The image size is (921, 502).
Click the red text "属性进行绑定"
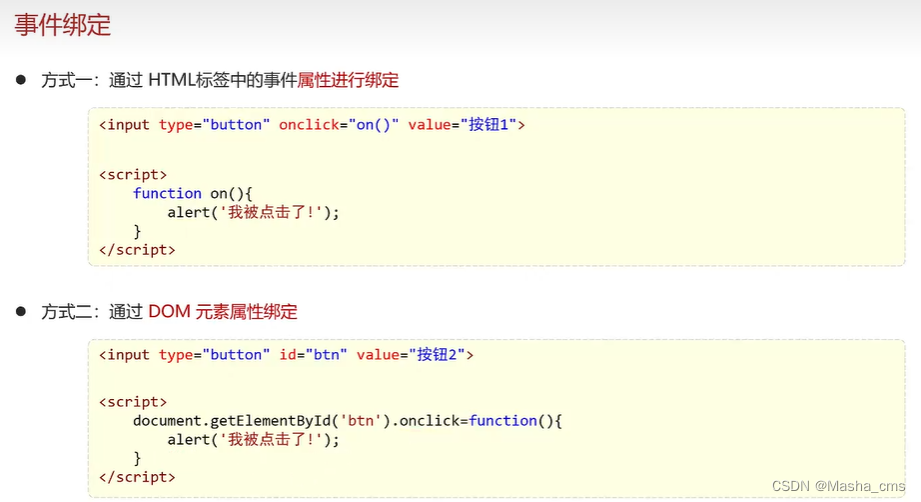pos(348,80)
